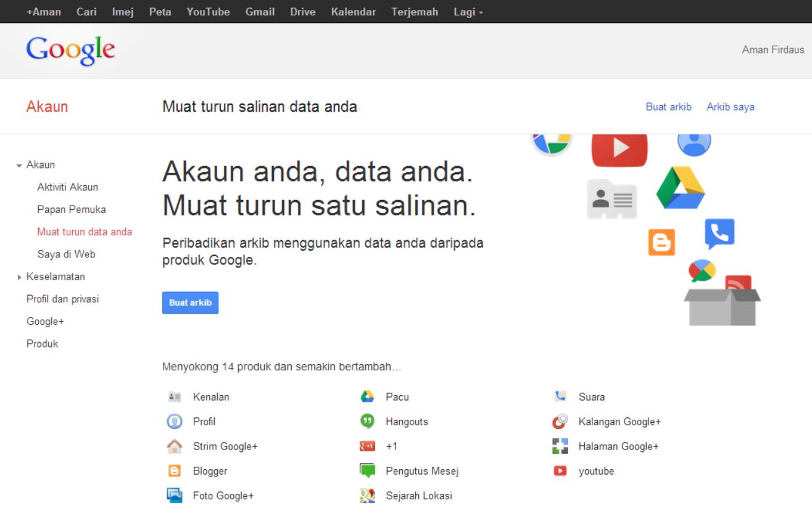
Task: Open YouTube from the top bar
Action: (x=209, y=12)
